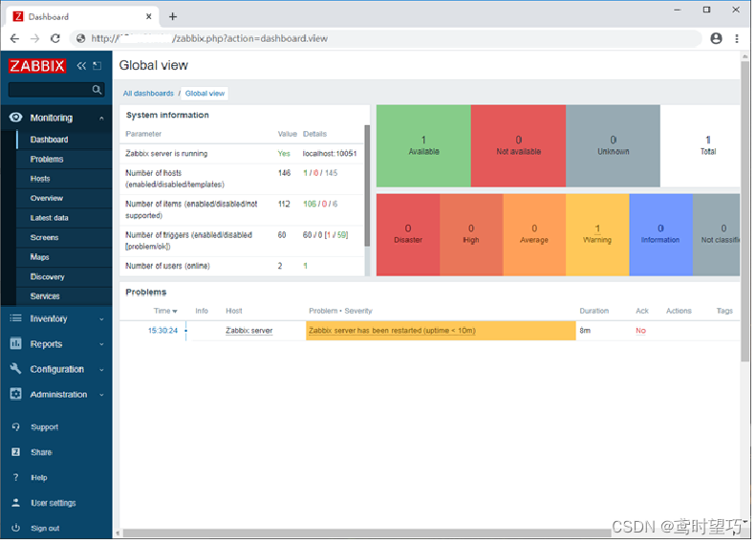The height and width of the screenshot is (544, 756).
Task: Click the Monitoring eye icon
Action: click(15, 118)
